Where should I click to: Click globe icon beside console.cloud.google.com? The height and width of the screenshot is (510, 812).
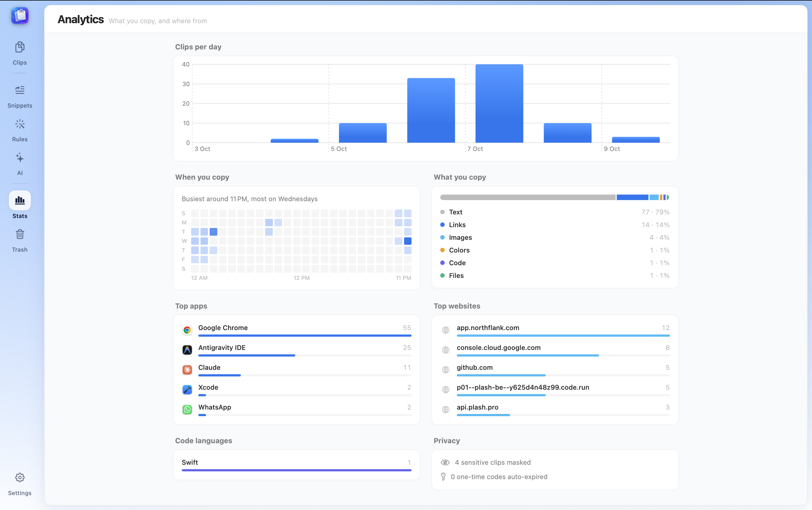(x=446, y=350)
